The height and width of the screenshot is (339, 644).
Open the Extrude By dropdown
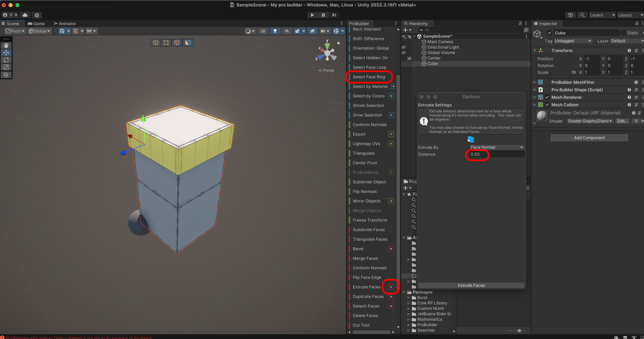[496, 147]
